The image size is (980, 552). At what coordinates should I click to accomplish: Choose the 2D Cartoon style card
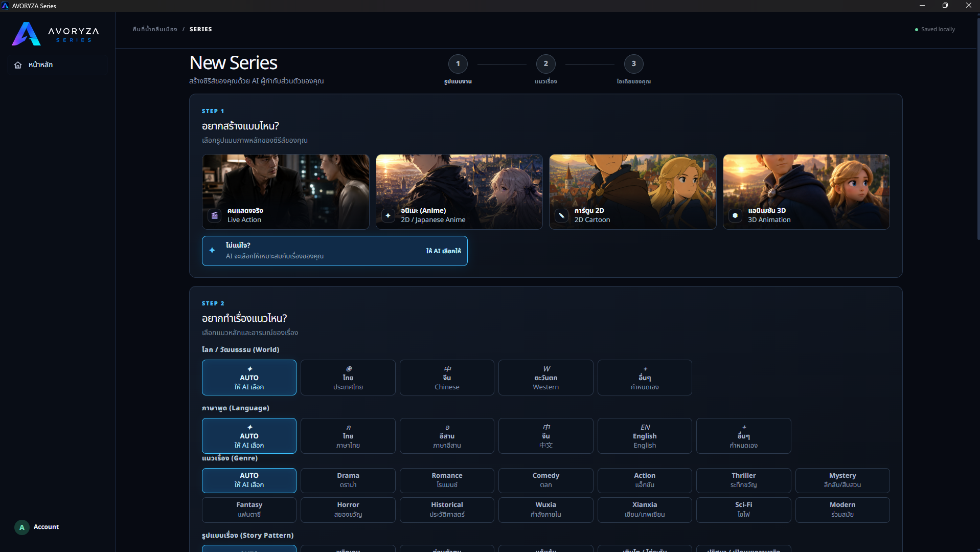click(x=633, y=192)
